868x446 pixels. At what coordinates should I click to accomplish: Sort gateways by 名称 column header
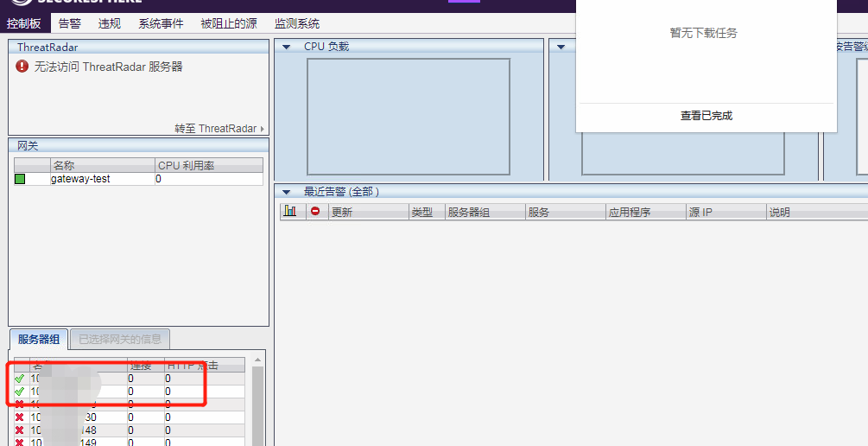[103, 165]
